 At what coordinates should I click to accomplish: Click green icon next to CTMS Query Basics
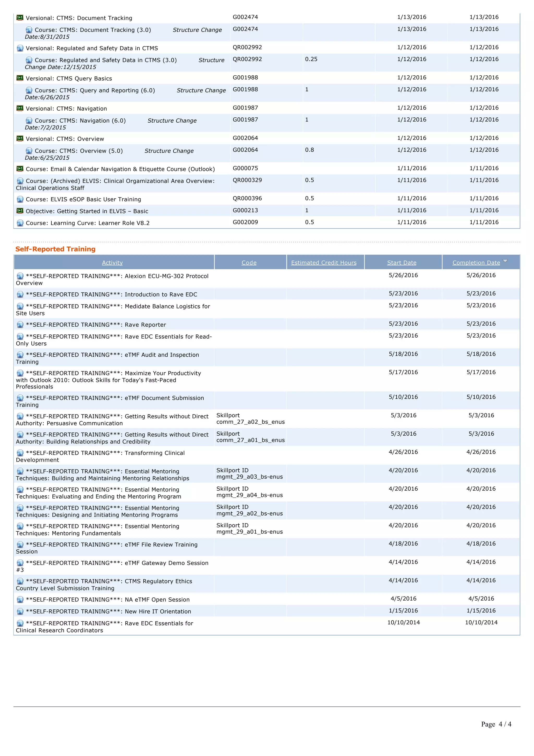click(20, 78)
